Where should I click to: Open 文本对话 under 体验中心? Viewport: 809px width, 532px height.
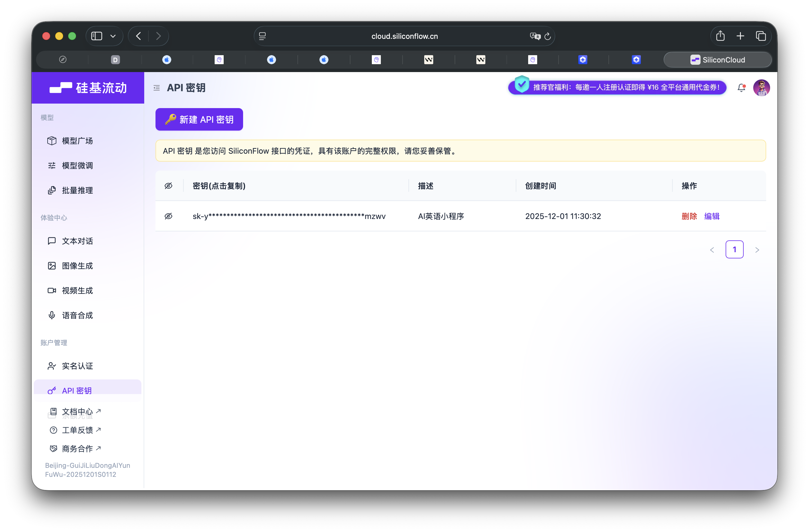point(77,241)
